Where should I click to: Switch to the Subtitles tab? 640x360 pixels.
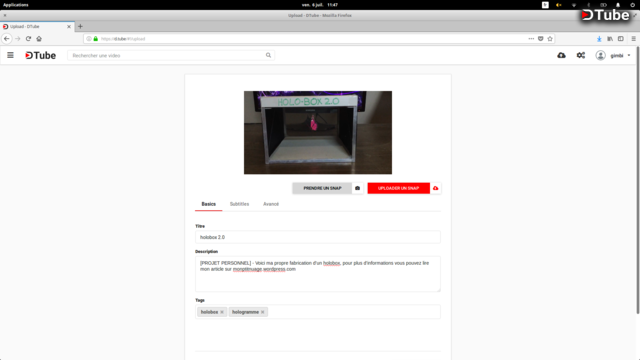pyautogui.click(x=239, y=204)
